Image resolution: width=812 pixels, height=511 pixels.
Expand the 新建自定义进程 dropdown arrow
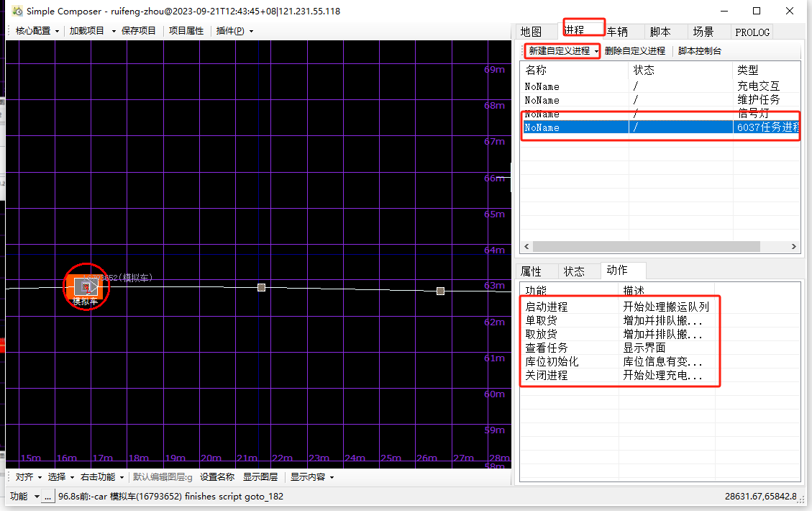(597, 51)
